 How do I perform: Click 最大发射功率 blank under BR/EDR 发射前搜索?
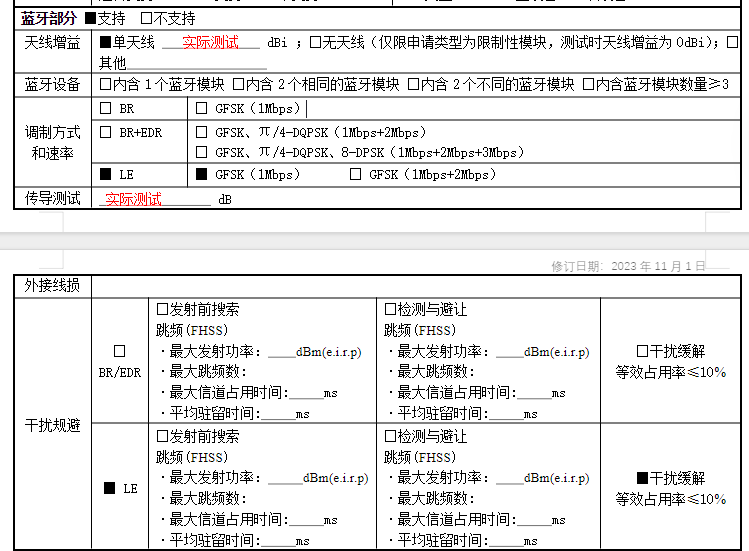click(x=281, y=352)
